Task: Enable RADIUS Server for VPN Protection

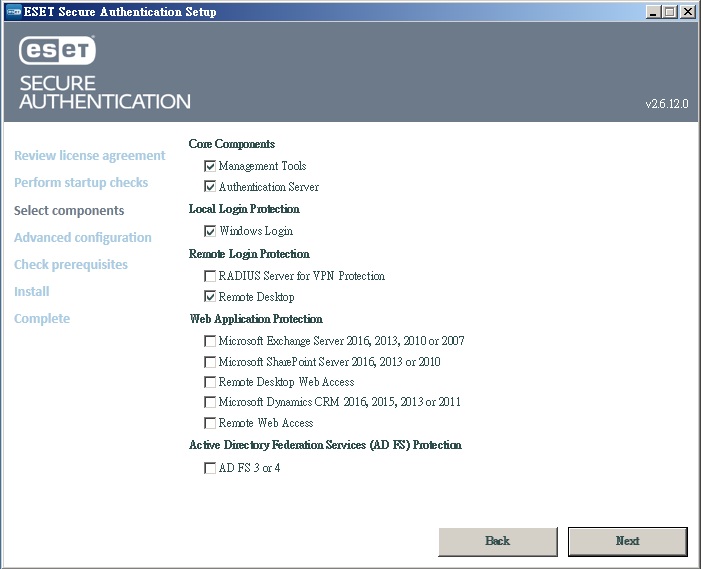Action: [x=210, y=276]
